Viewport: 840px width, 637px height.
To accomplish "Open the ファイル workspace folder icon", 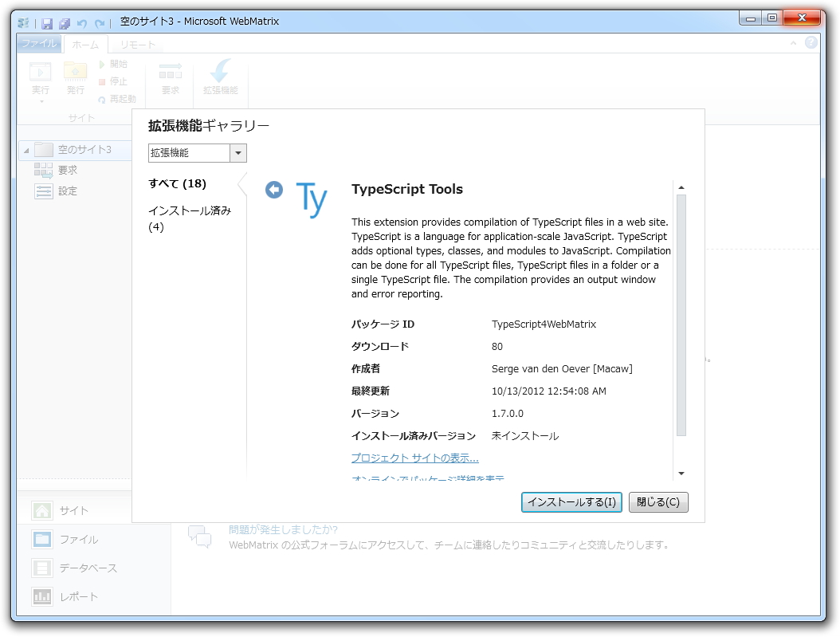I will point(41,539).
